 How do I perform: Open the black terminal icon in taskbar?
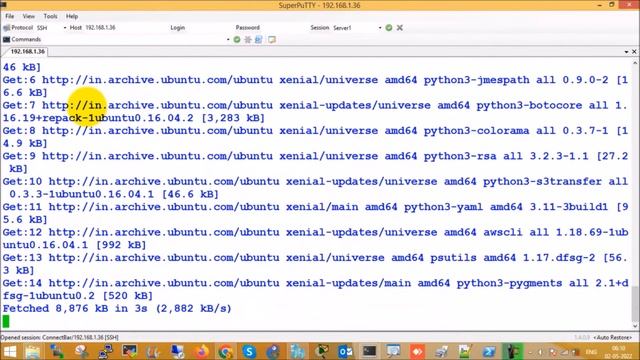[369, 351]
